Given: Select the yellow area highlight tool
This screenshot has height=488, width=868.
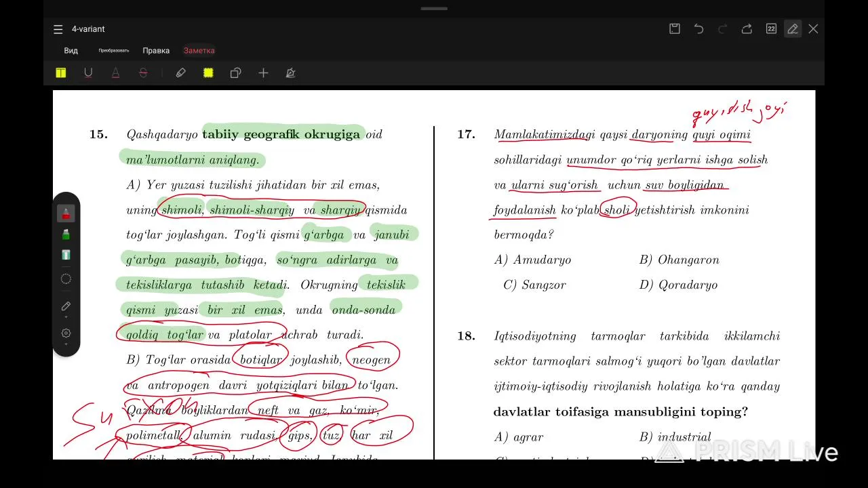Looking at the screenshot, I should tap(208, 73).
